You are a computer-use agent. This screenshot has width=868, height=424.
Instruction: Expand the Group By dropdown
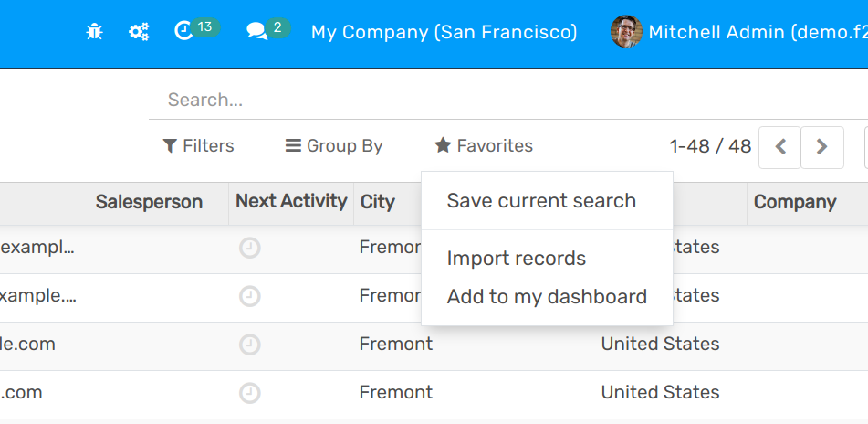point(334,146)
